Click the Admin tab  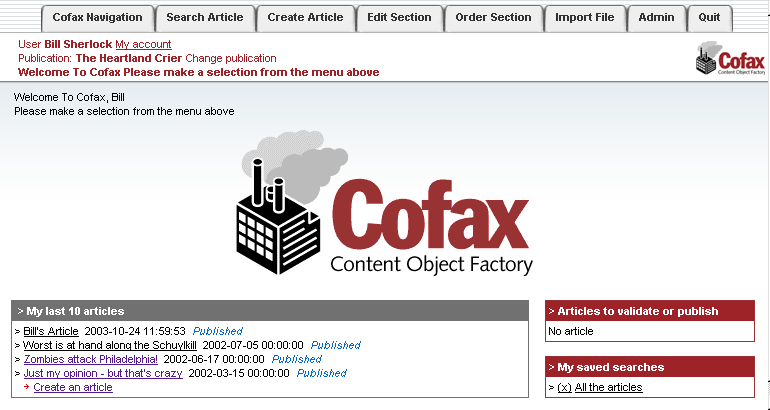click(x=657, y=18)
